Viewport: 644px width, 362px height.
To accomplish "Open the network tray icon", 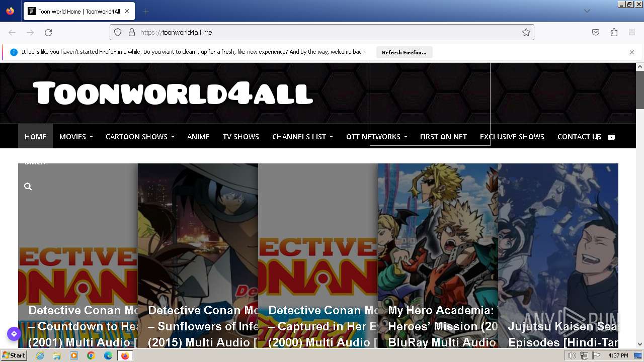I will [584, 355].
